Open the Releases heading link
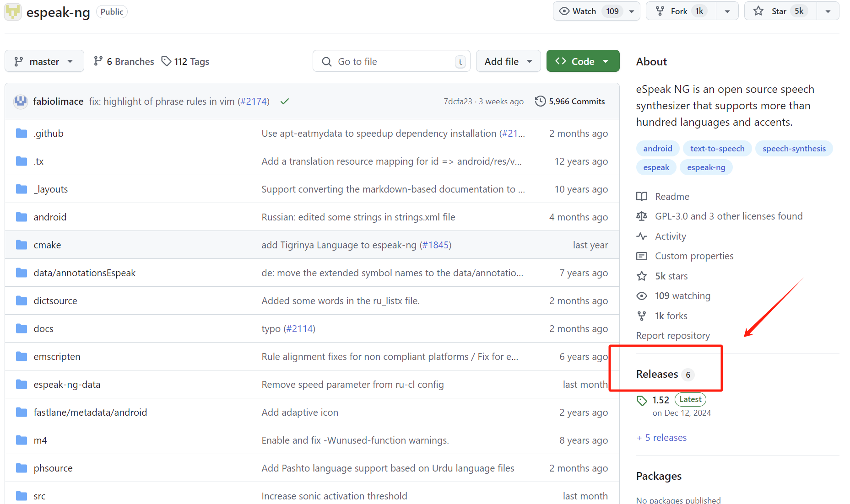The image size is (850, 504). pyautogui.click(x=657, y=374)
